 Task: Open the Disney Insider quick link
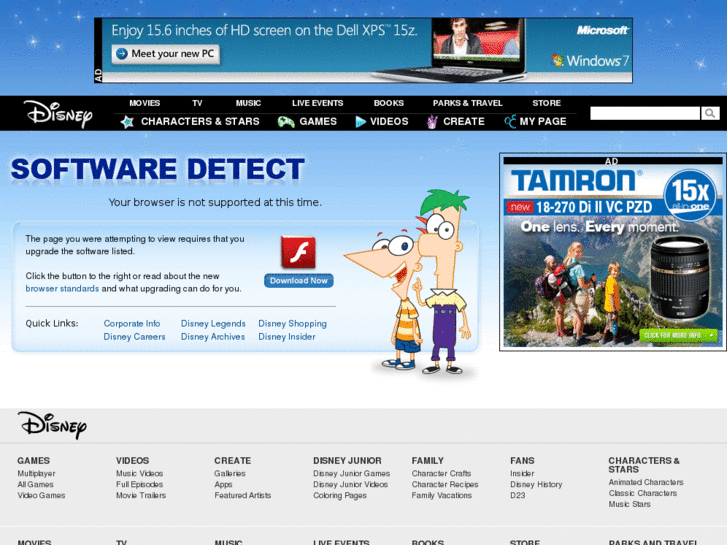(287, 337)
